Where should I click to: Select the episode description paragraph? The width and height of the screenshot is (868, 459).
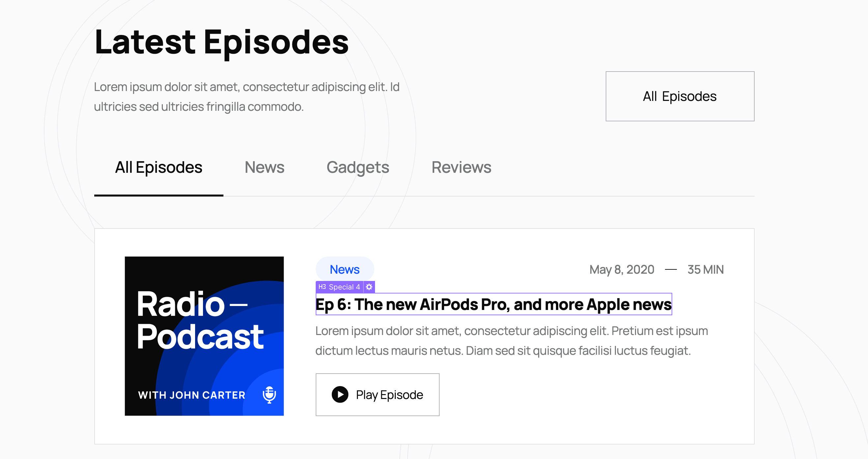tap(511, 341)
